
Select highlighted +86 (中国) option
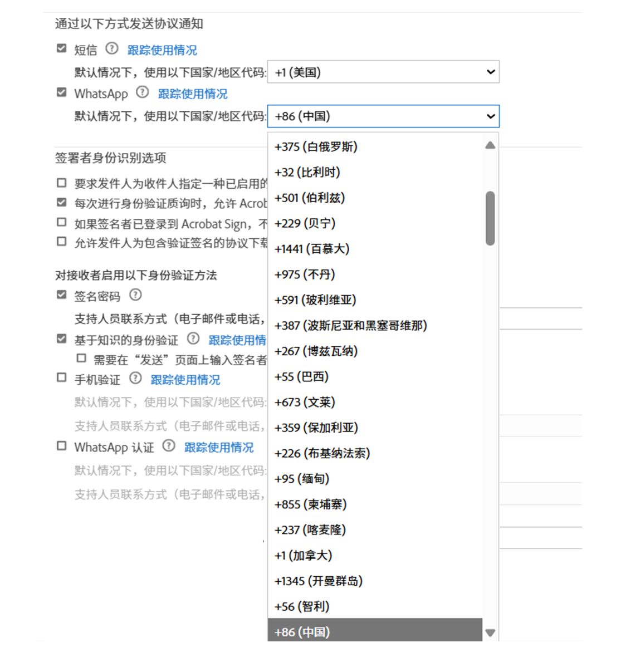coord(375,630)
